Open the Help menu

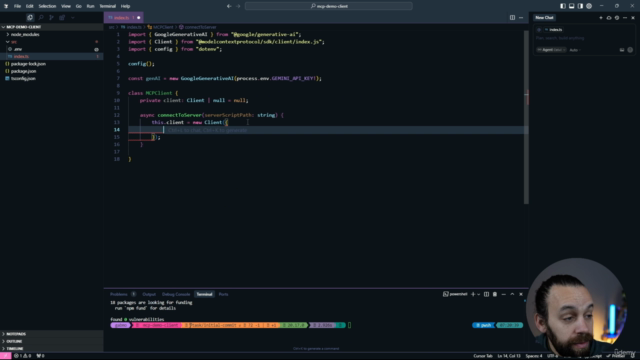tap(125, 6)
